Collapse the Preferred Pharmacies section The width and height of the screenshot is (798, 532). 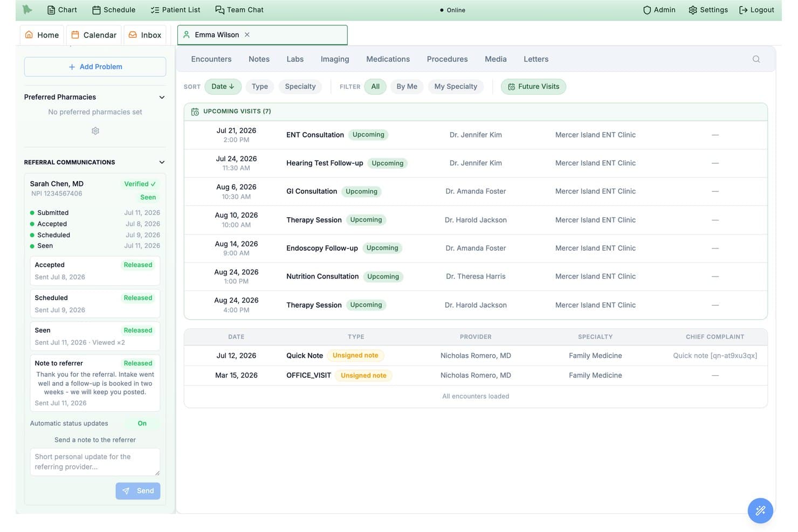click(162, 98)
